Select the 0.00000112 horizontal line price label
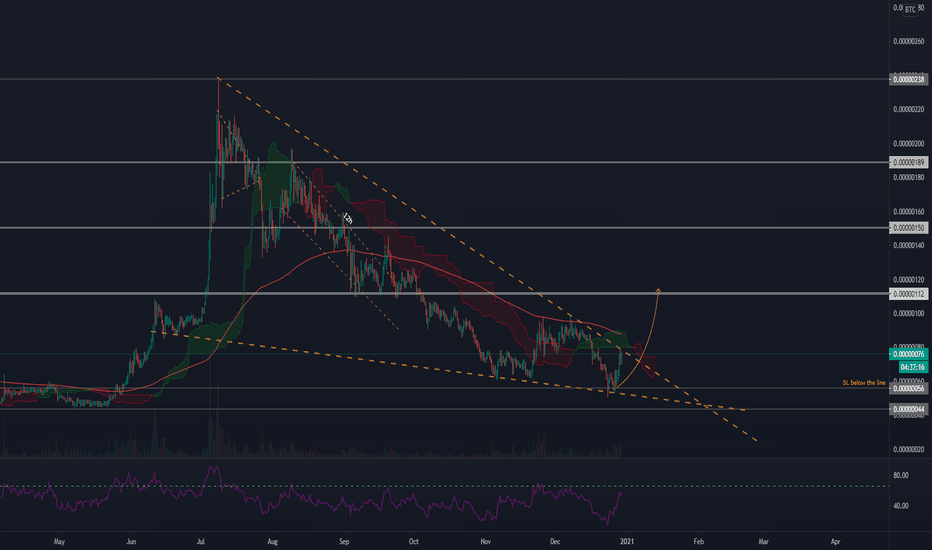932x550 pixels. [x=909, y=294]
